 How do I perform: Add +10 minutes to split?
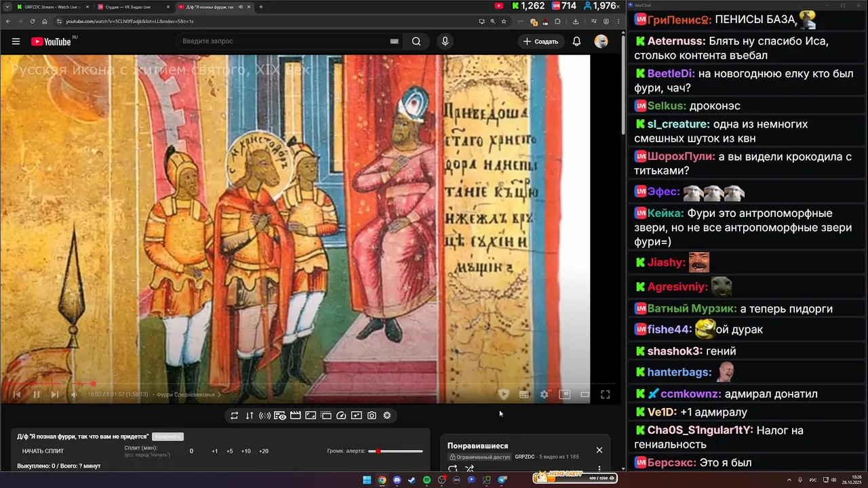tap(245, 451)
